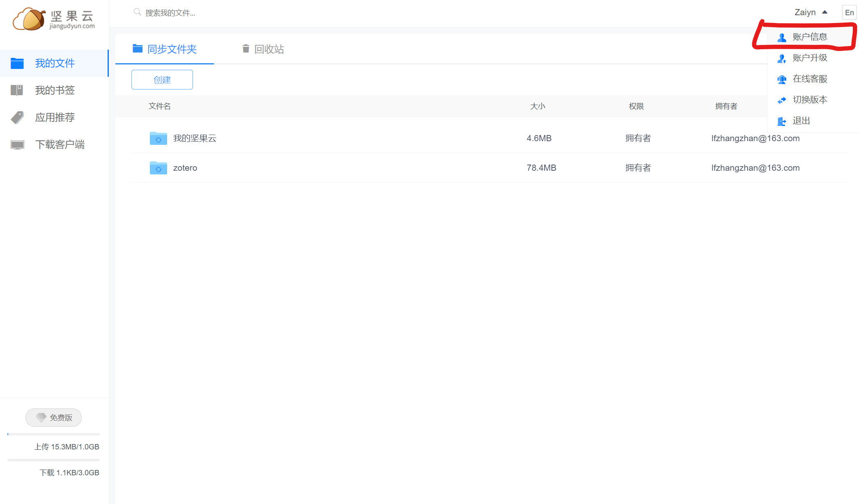
Task: Open 我的书签 in the sidebar
Action: (54, 90)
